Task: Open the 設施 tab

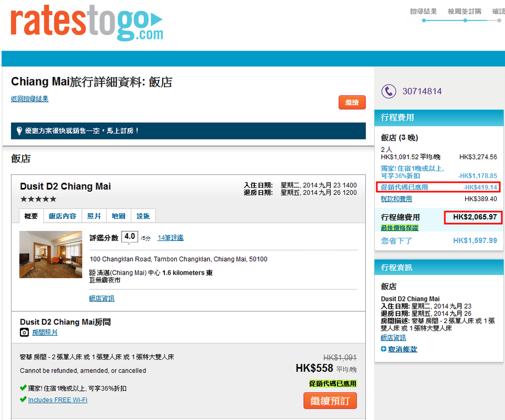Action: (x=143, y=216)
